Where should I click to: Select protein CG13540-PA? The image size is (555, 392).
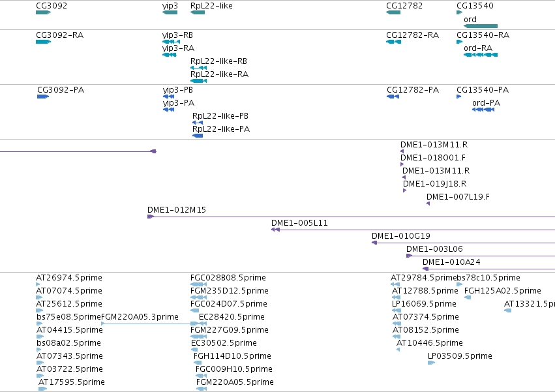pos(458,97)
